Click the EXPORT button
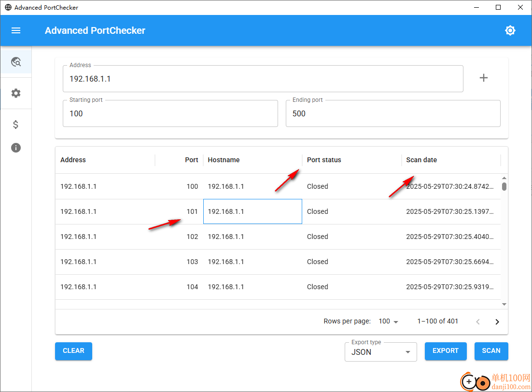Screen dimensions: 532x392 446,351
